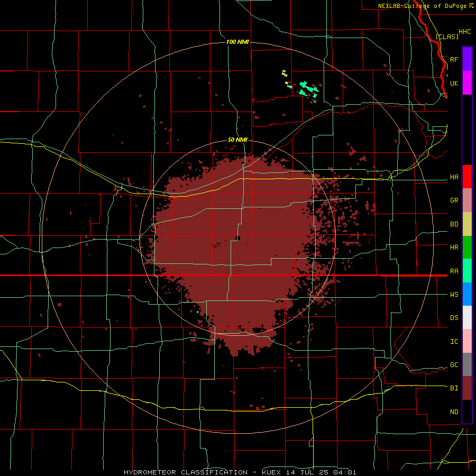Click the 'KUEX' station identifier in footer

tap(271, 472)
